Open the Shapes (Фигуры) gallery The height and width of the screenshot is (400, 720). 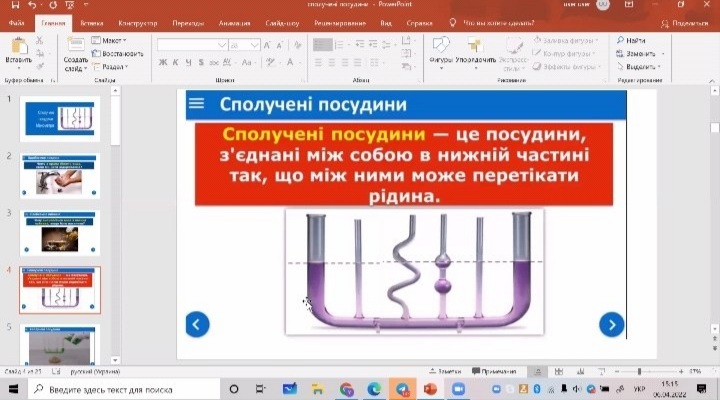tap(441, 51)
